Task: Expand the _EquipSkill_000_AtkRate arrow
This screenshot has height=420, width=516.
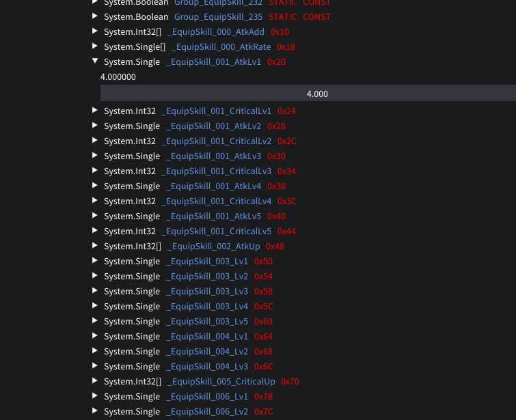Action: [x=95, y=46]
